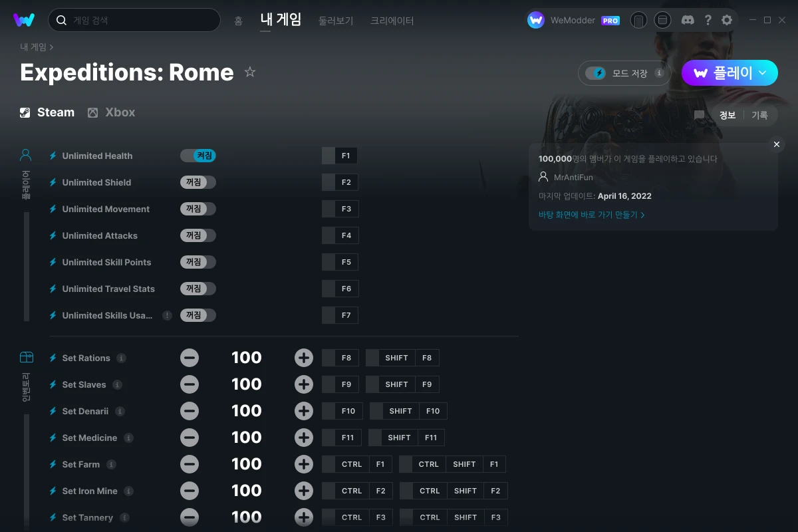The height and width of the screenshot is (532, 798).
Task: Open the My Games tab
Action: (x=281, y=20)
